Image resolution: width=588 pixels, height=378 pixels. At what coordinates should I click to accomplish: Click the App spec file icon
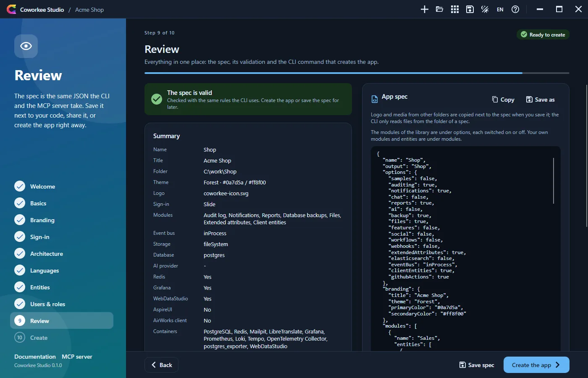pos(375,99)
